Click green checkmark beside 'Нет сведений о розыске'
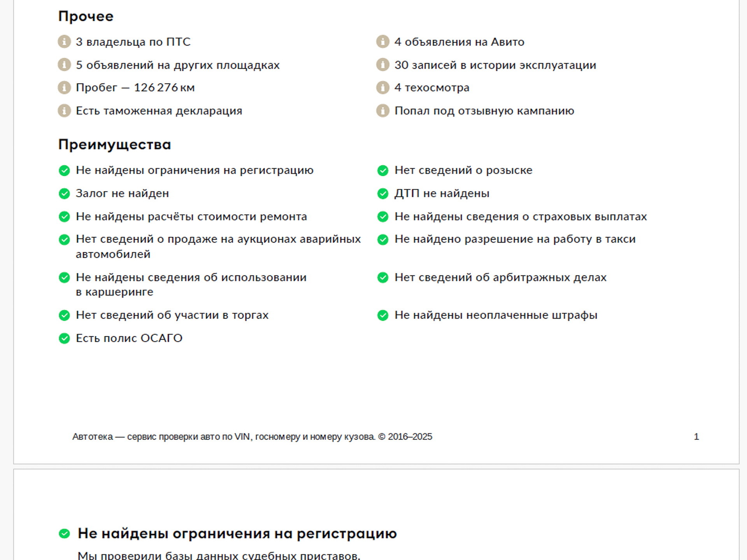Viewport: 747px width, 560px height. pos(383,170)
